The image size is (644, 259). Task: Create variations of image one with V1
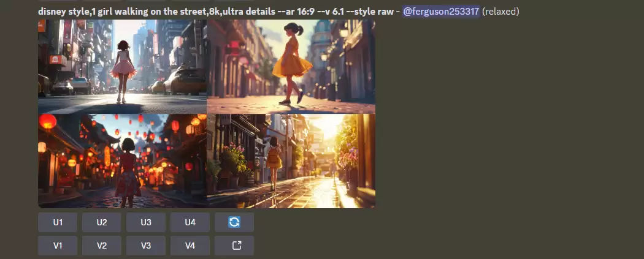tap(58, 246)
